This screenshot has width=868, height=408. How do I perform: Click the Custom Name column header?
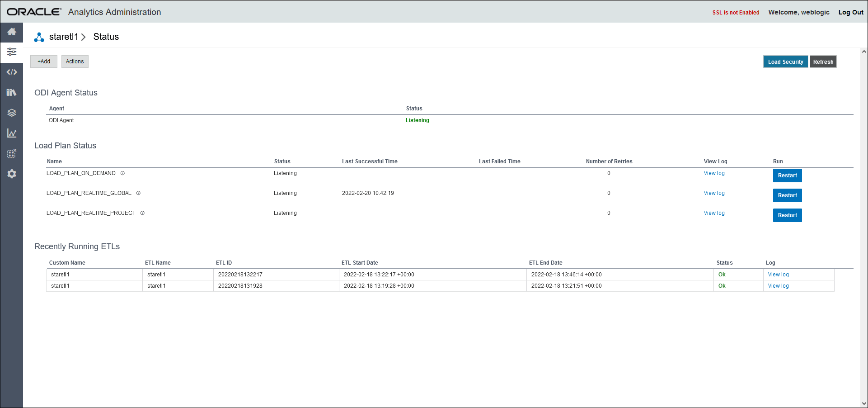click(67, 263)
